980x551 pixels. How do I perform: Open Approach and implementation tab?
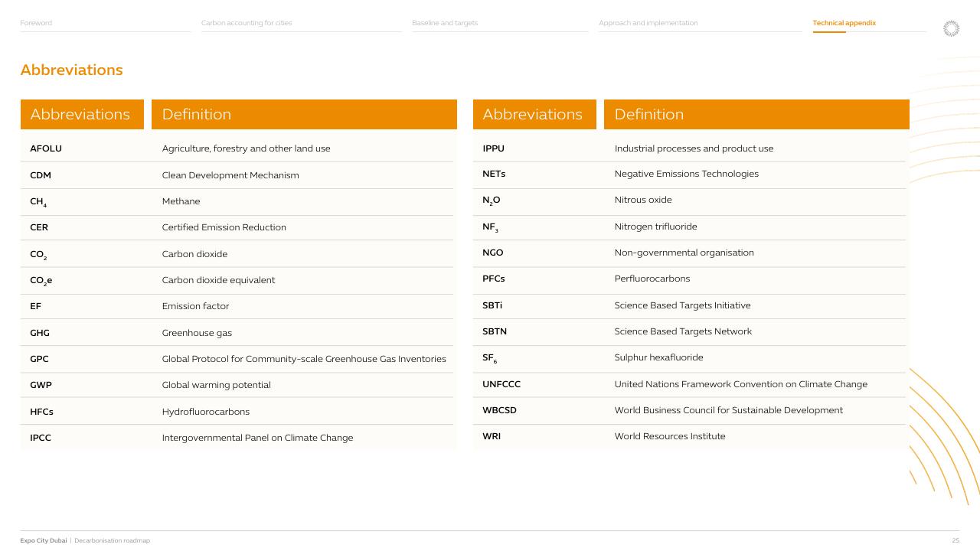(x=648, y=23)
